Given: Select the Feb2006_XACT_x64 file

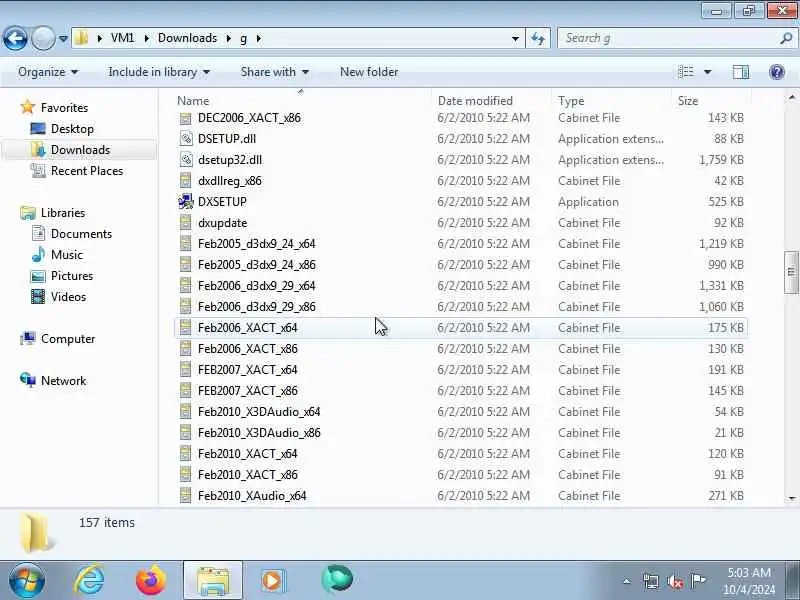Looking at the screenshot, I should [461, 328].
